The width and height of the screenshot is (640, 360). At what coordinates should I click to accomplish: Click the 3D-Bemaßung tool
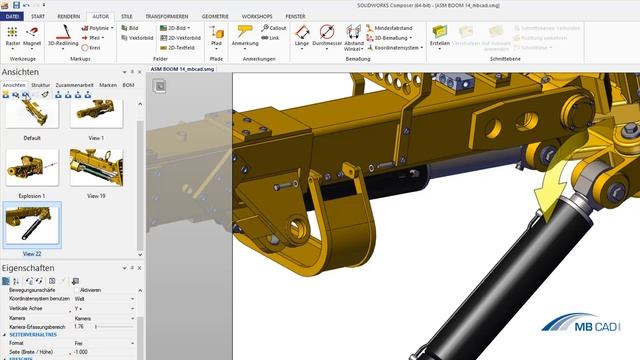coord(389,38)
